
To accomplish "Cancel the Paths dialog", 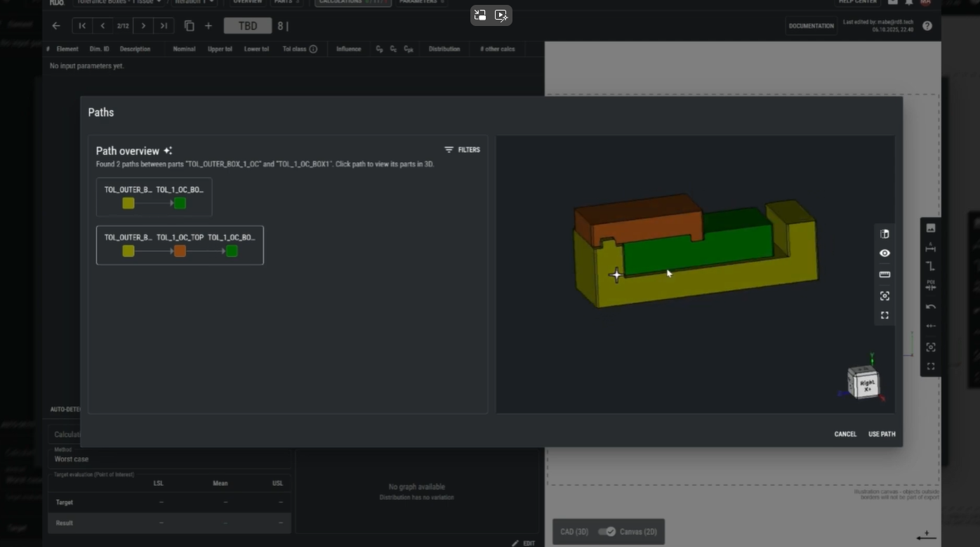I will pyautogui.click(x=845, y=434).
